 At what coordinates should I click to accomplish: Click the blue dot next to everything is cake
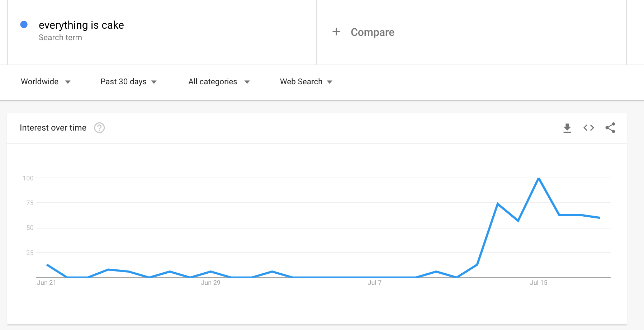pos(24,24)
